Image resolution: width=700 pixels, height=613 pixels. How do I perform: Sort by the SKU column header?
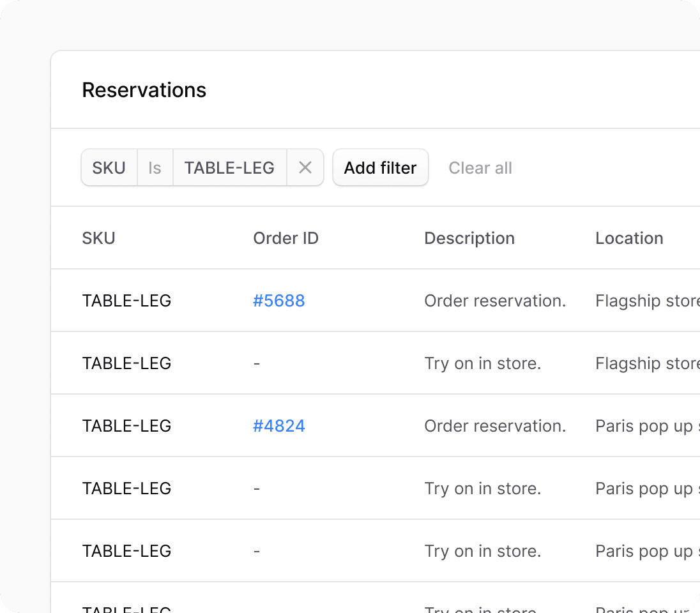click(98, 238)
